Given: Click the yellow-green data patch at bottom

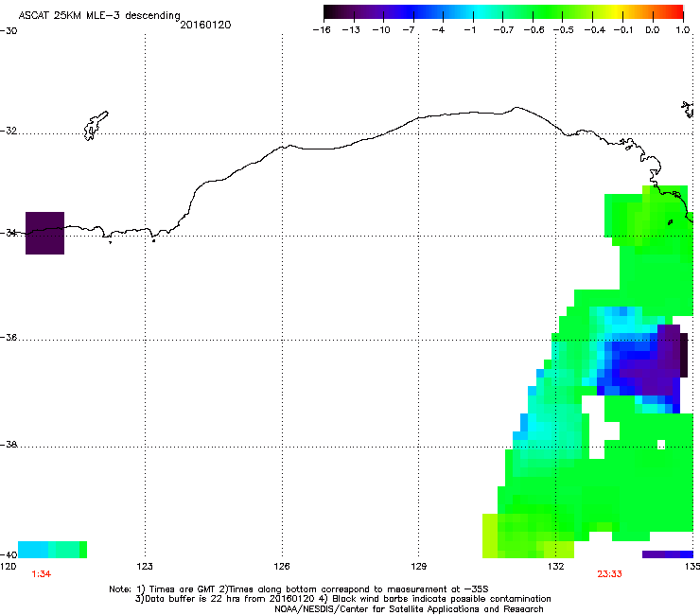Looking at the screenshot, I should pos(527,536).
